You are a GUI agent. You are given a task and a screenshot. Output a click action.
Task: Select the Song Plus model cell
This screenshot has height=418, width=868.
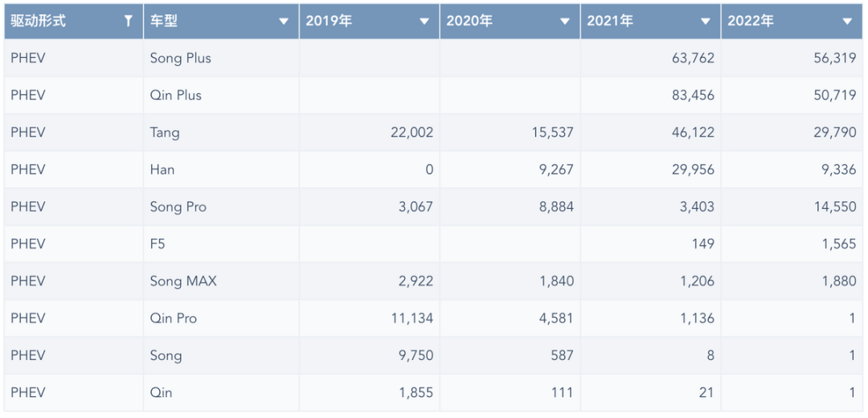pos(221,58)
